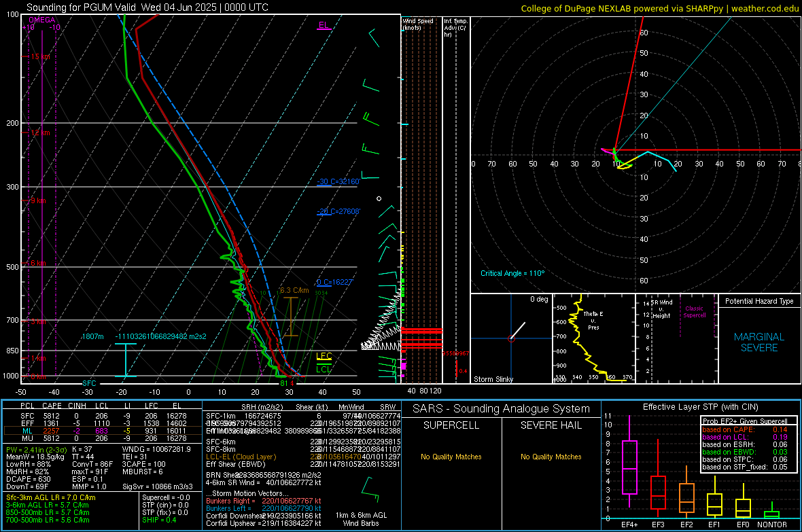
Task: Click the SHIP = 0.4 value
Action: (x=159, y=520)
